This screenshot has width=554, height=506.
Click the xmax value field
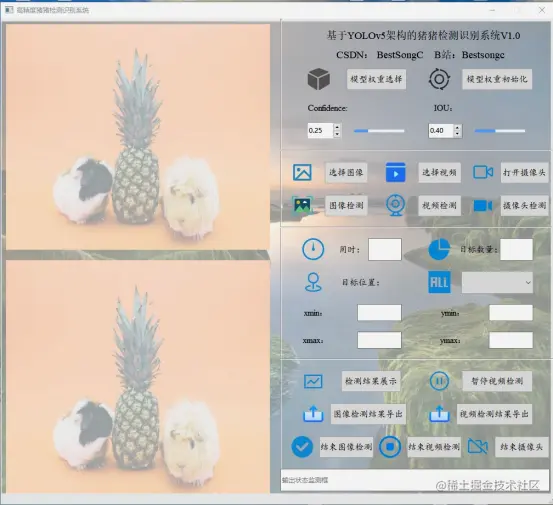tap(379, 340)
